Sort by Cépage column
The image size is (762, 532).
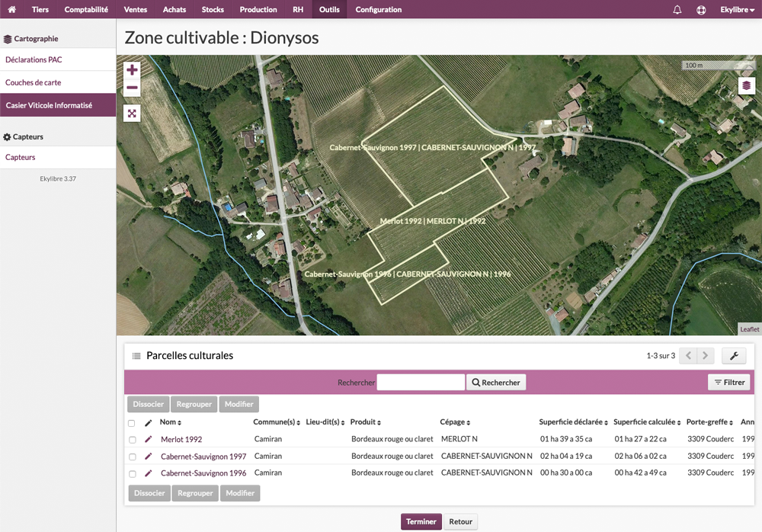455,422
